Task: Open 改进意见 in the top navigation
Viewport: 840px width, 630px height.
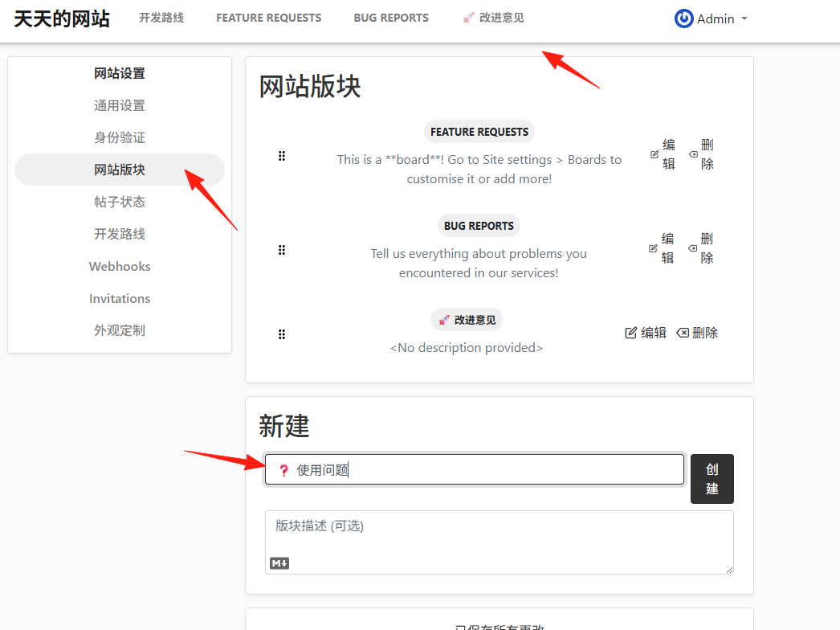Action: [x=493, y=18]
